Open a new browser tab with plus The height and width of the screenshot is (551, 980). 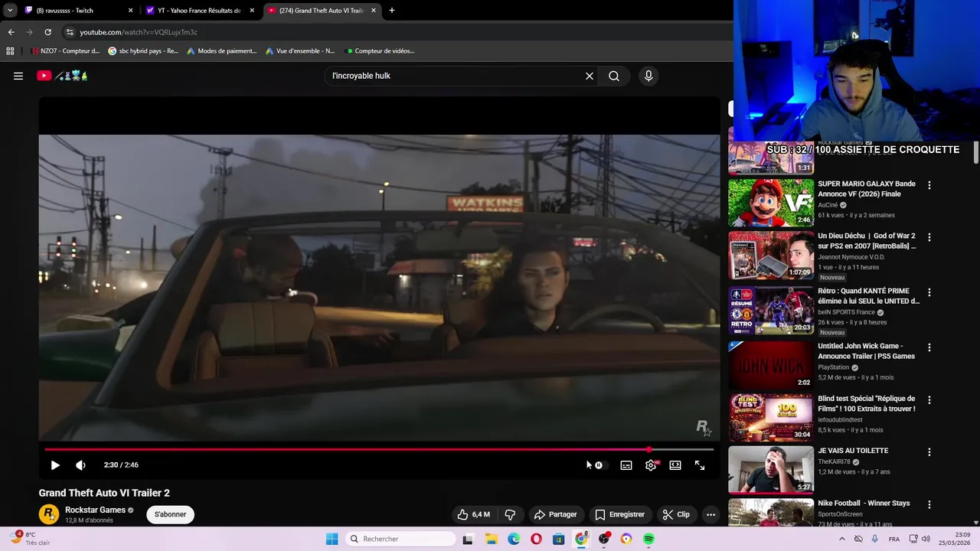tap(392, 11)
